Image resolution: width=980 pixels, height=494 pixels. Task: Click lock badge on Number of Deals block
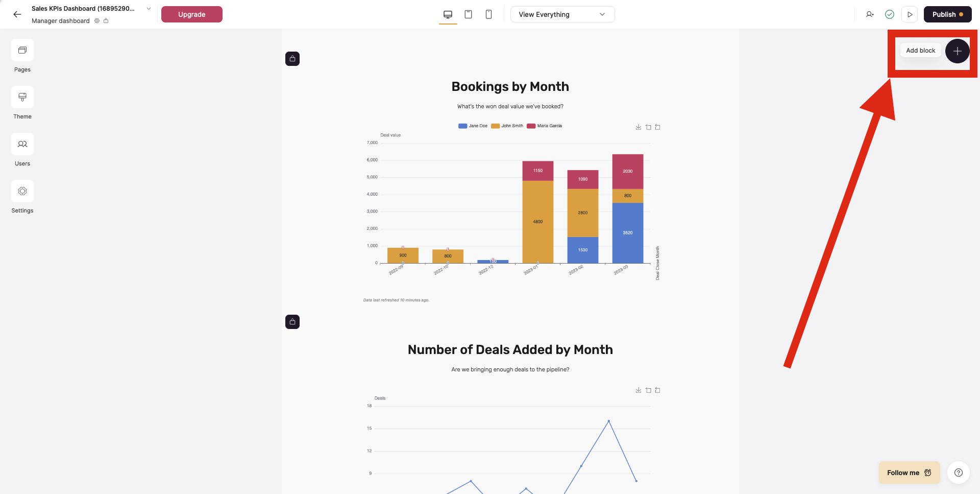pos(292,322)
